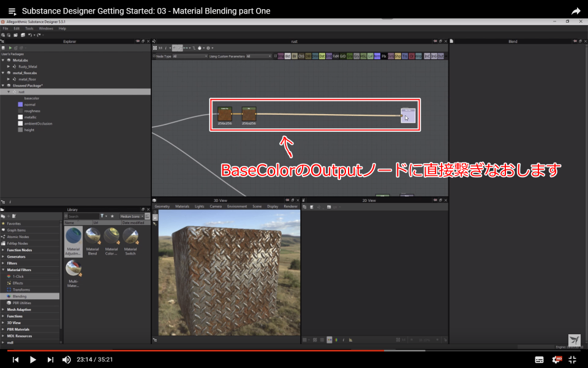Click the undo arrow in main toolbar
Image resolution: width=588 pixels, height=368 pixels.
[29, 35]
